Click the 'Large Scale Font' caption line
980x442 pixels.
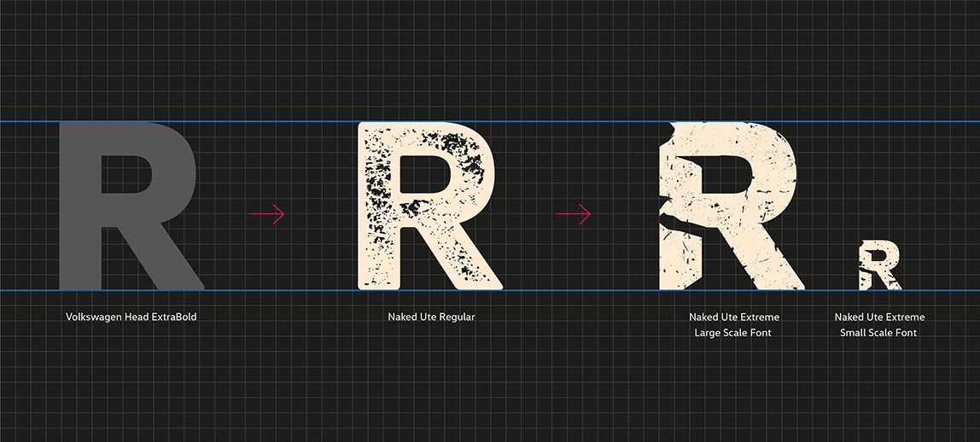(x=733, y=333)
